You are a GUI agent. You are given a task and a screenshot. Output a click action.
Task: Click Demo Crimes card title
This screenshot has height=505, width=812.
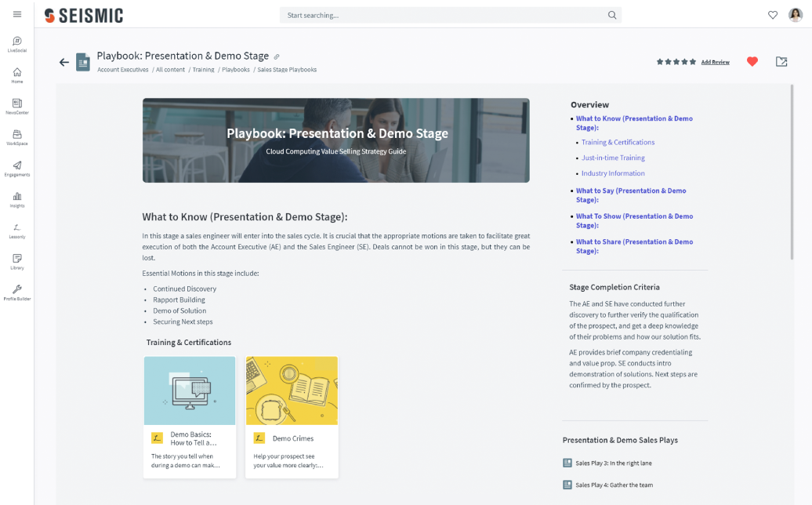tap(293, 438)
